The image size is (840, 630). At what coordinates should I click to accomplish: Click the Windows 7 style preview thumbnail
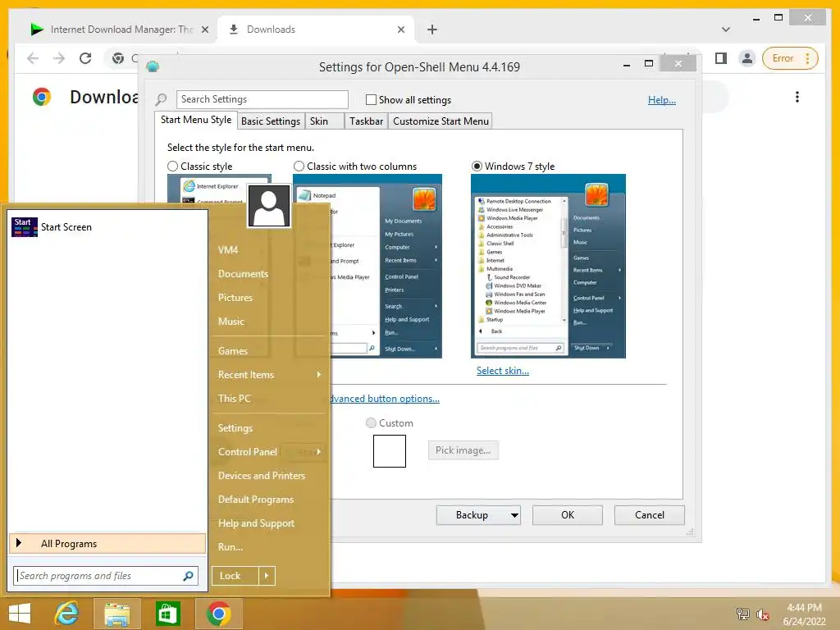tap(548, 267)
